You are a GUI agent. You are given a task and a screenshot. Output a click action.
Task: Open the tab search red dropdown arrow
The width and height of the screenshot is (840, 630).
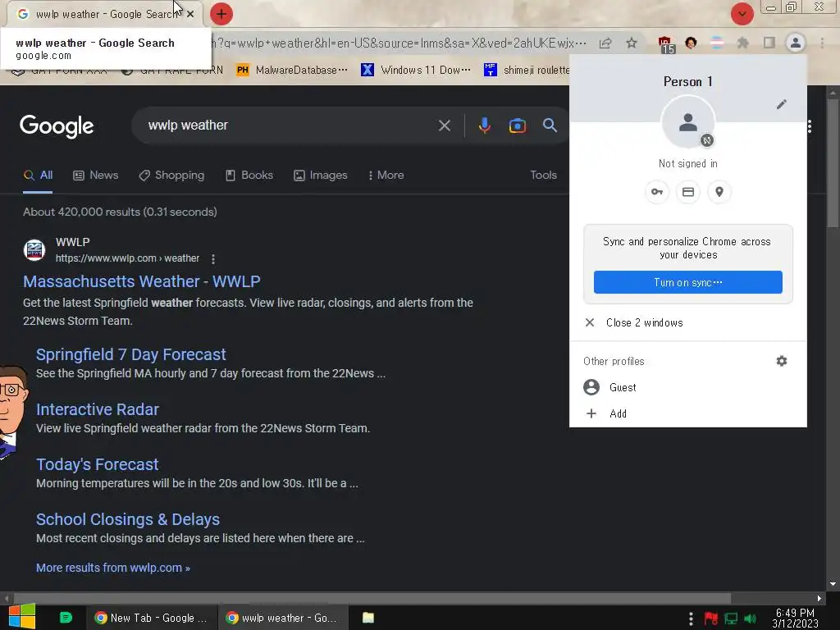(x=742, y=14)
